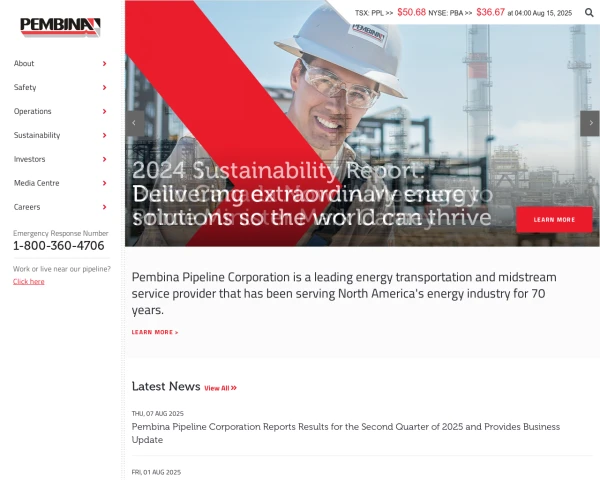Image resolution: width=600 pixels, height=480 pixels.
Task: Expand the Safety menu chevron
Action: (x=104, y=88)
